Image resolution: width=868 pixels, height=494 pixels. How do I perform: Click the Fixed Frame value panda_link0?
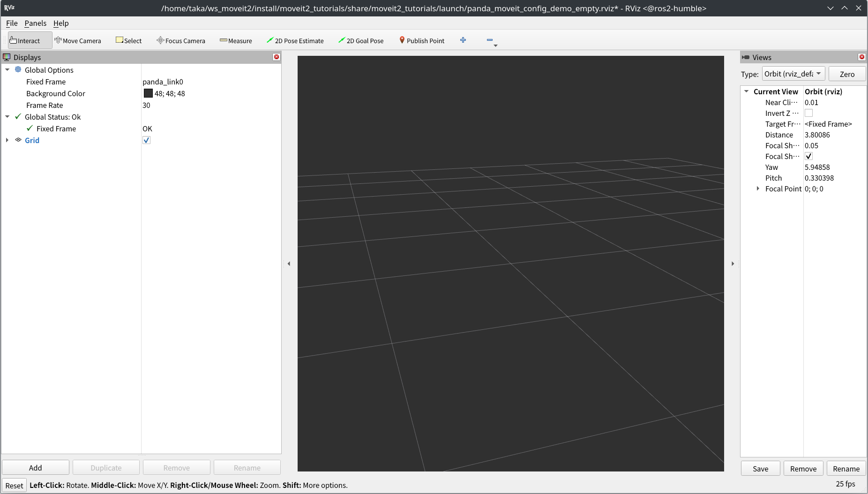(x=163, y=82)
